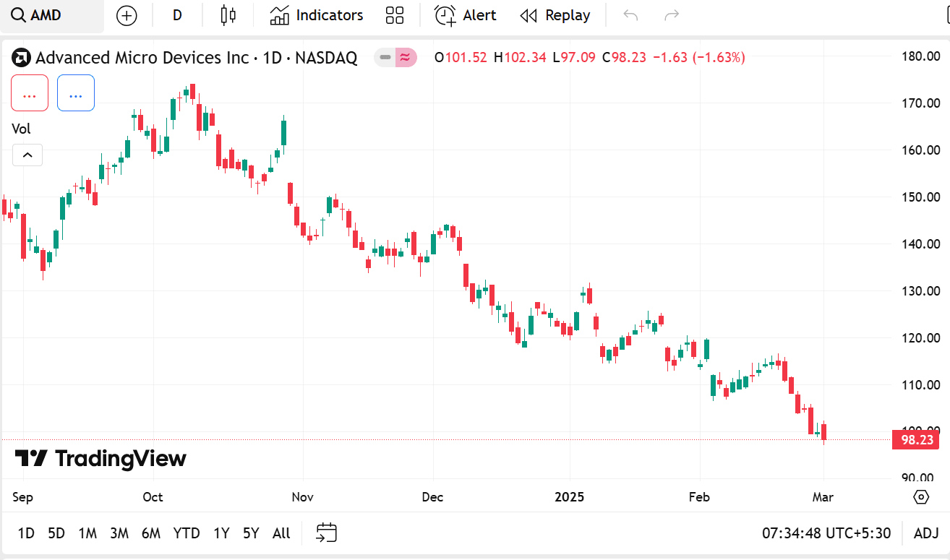
Task: Click the high value H102.34
Action: coord(520,58)
